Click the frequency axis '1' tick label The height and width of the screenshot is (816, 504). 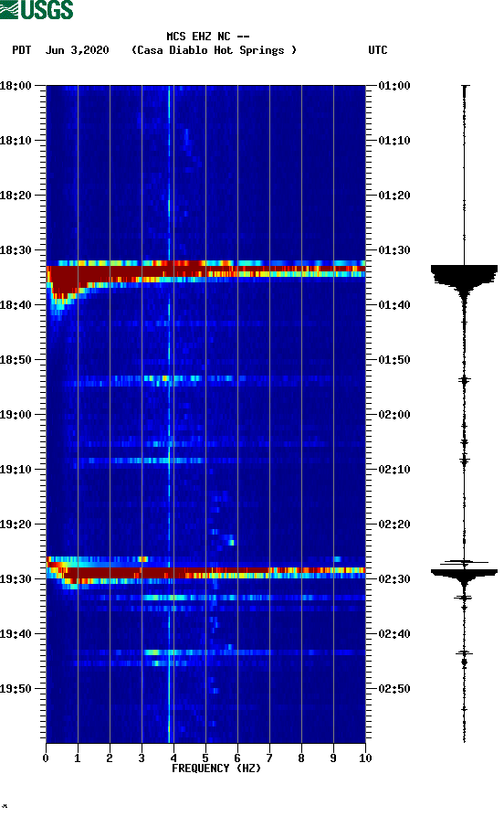78,758
